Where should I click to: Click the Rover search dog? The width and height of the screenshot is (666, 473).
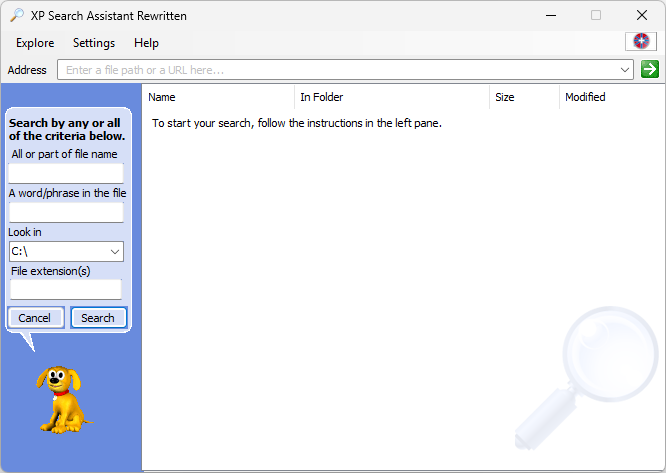point(63,400)
